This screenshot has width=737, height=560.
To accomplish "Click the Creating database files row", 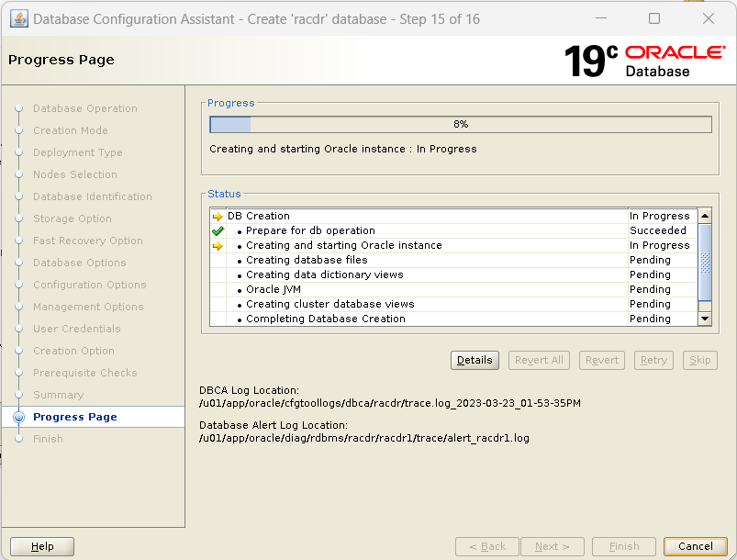I will click(x=453, y=260).
